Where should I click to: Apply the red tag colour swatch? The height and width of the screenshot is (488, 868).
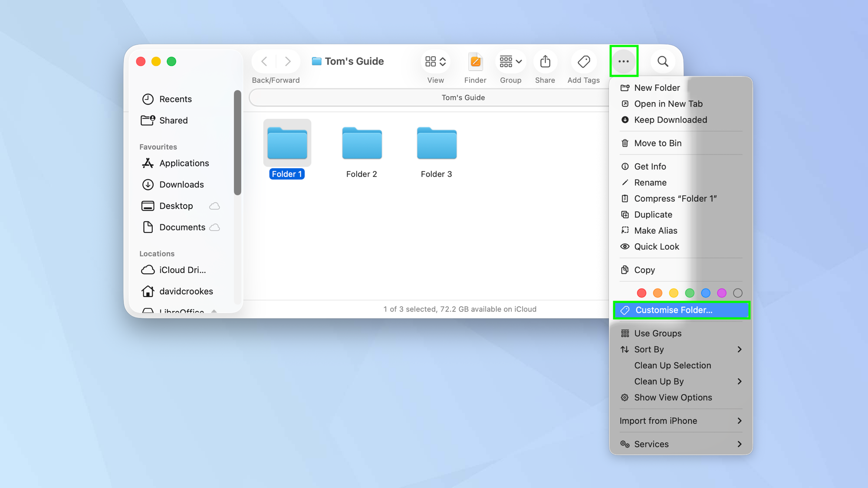pos(641,293)
